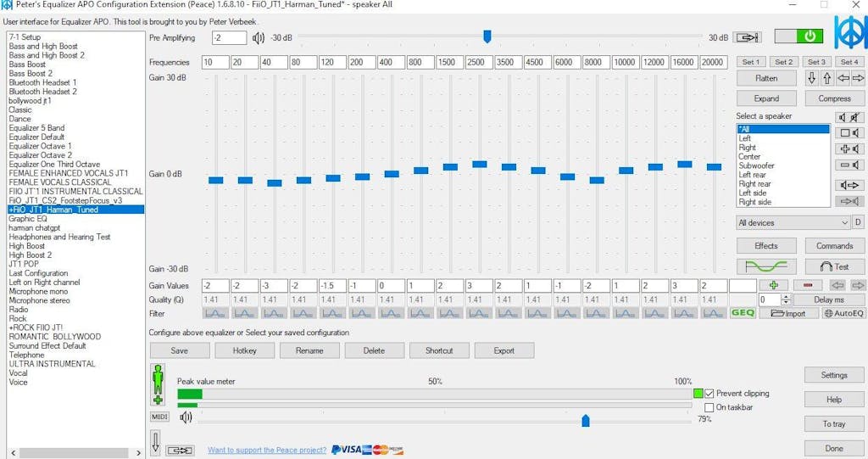Click the green person-with-plus icon
Screen dimensions: 868x459
click(x=158, y=383)
